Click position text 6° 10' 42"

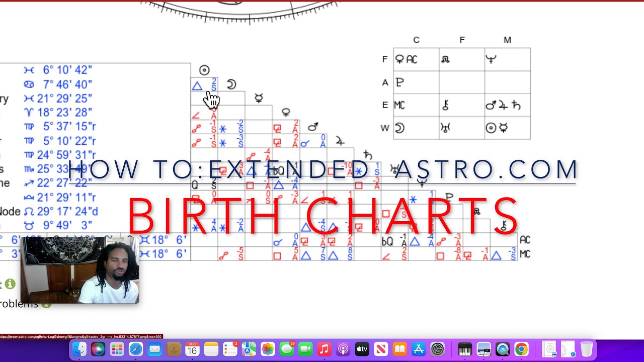(x=67, y=70)
